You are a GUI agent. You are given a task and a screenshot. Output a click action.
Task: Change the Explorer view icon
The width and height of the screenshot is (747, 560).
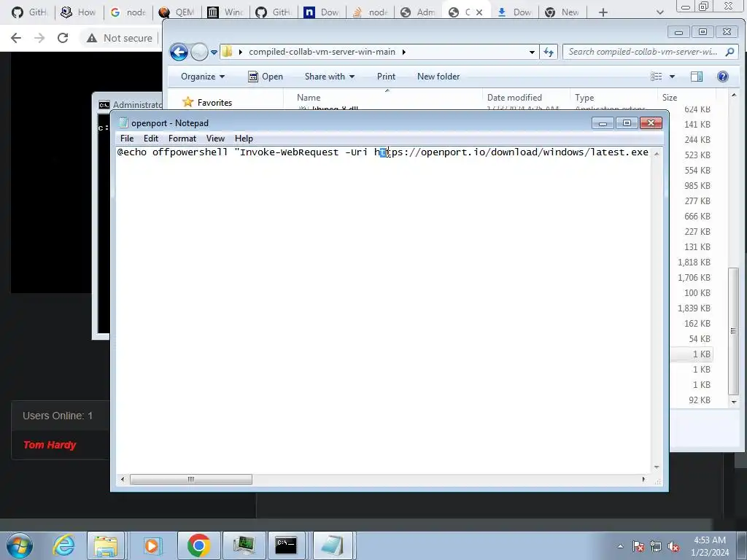pos(657,77)
